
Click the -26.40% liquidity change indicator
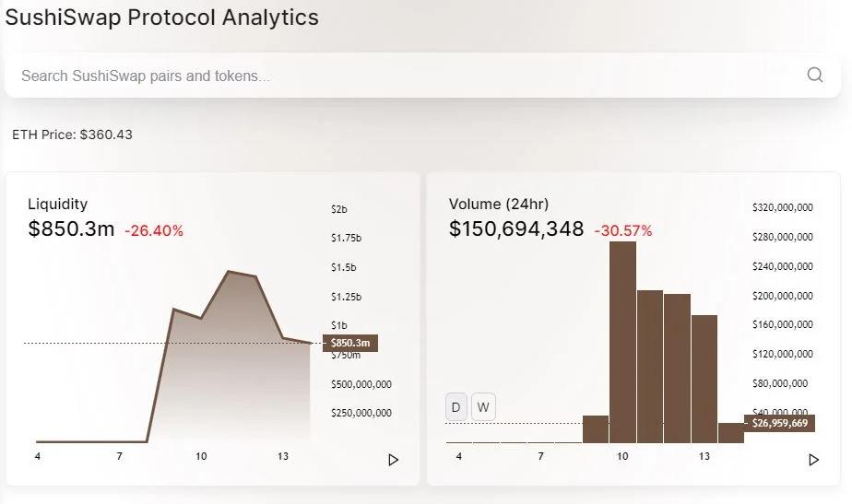click(x=154, y=230)
